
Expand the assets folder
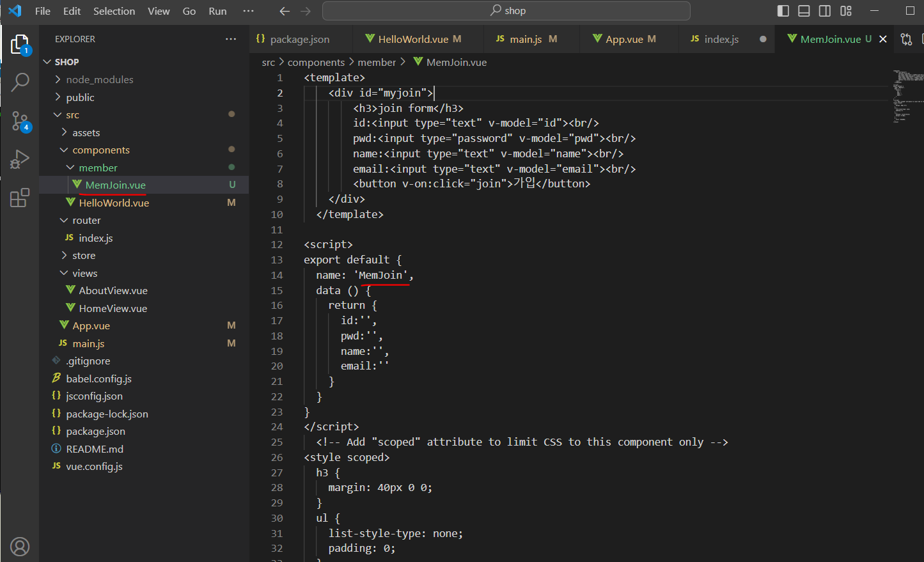(x=64, y=132)
